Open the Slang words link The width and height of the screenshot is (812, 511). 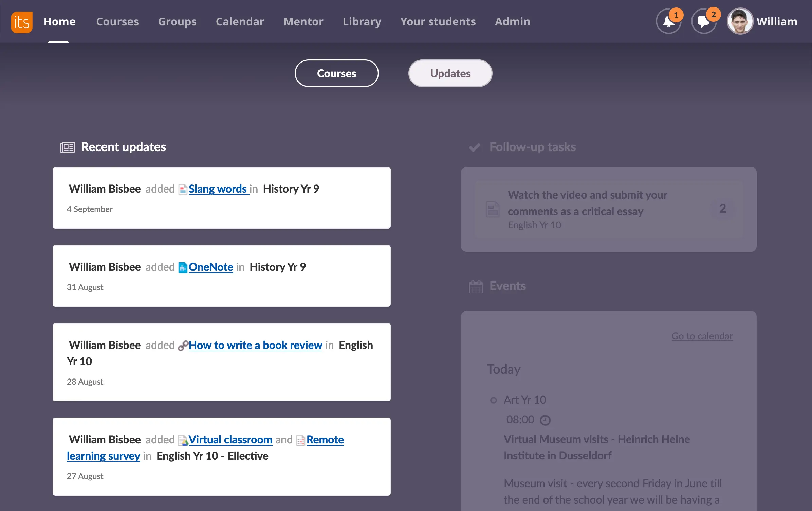(x=218, y=189)
